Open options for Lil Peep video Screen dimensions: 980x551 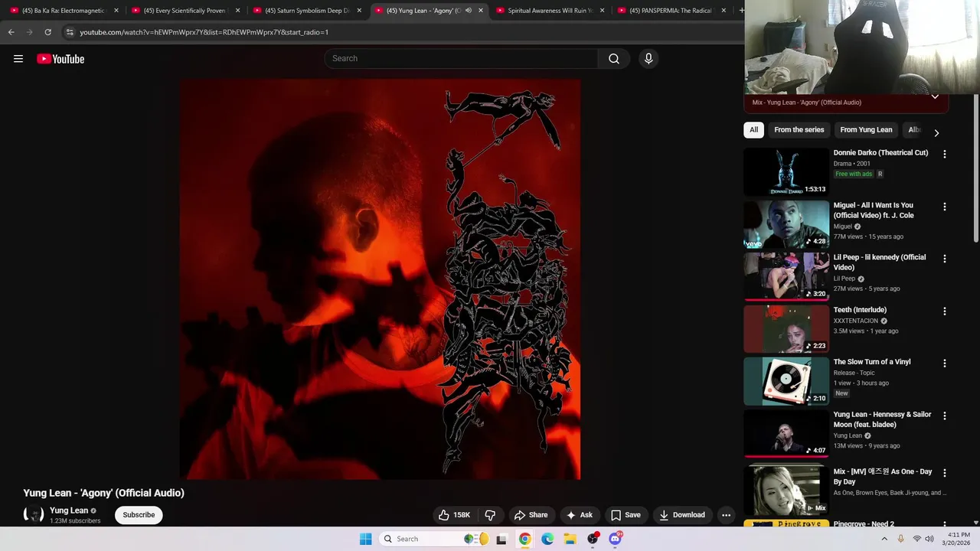coord(944,259)
